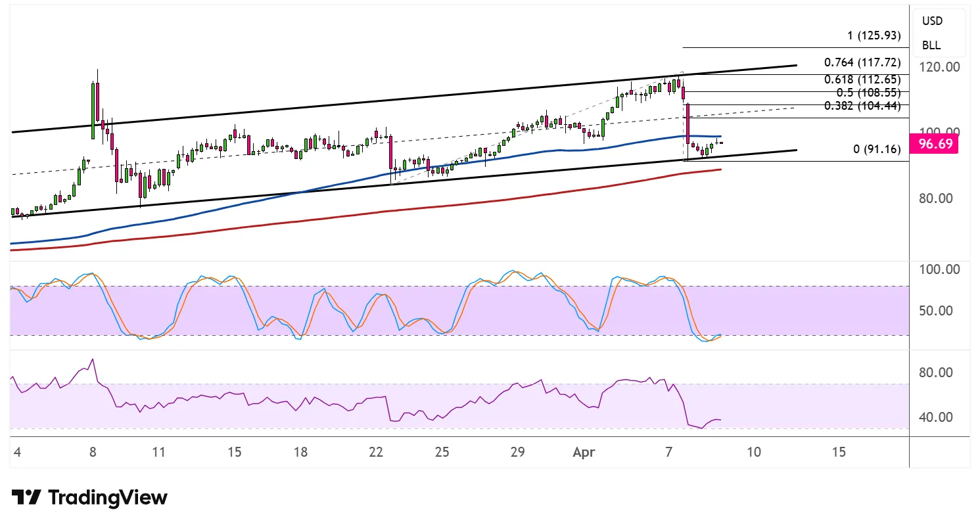Open the BLL unit selector
This screenshot has width=980, height=527.
click(x=931, y=45)
